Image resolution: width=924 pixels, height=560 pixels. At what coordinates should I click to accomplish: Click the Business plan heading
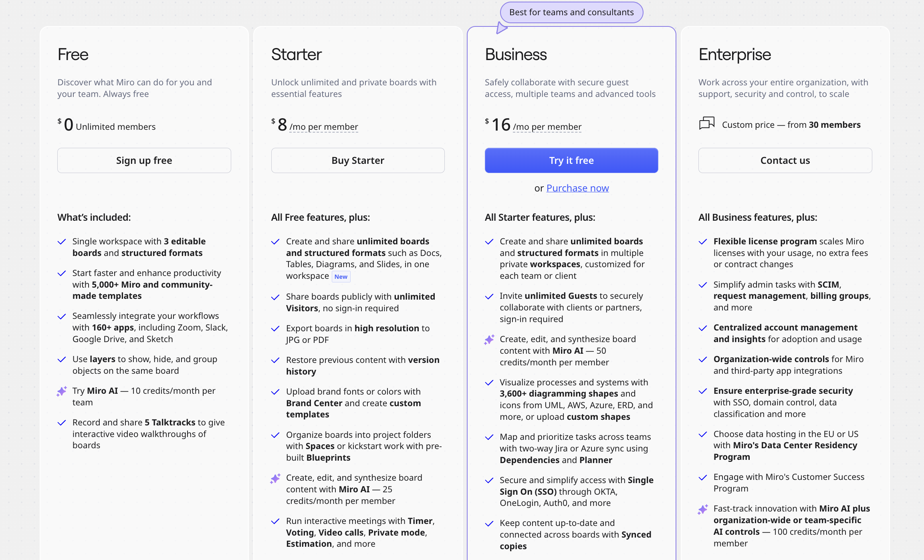516,54
